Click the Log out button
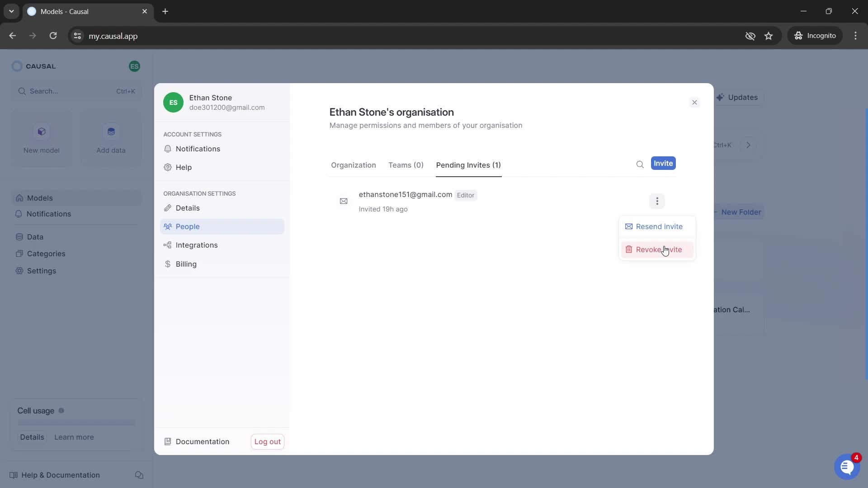Image resolution: width=868 pixels, height=488 pixels. coord(267,441)
